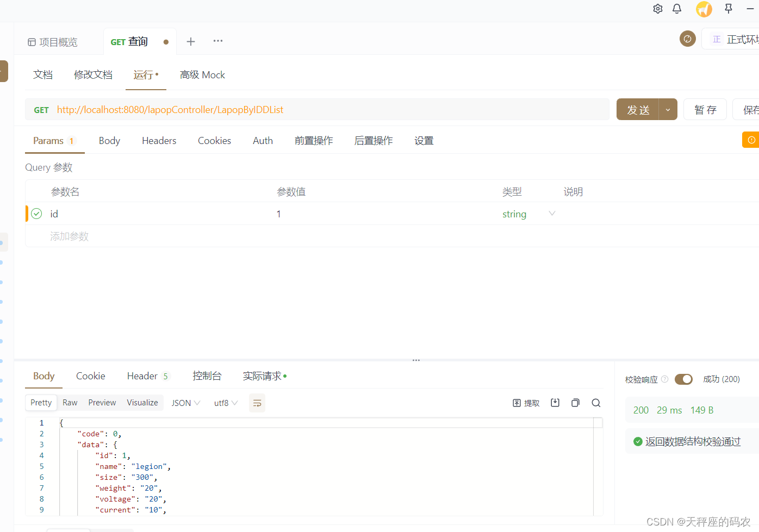The height and width of the screenshot is (532, 759).
Task: Open the JSON format dropdown
Action: [x=186, y=403]
